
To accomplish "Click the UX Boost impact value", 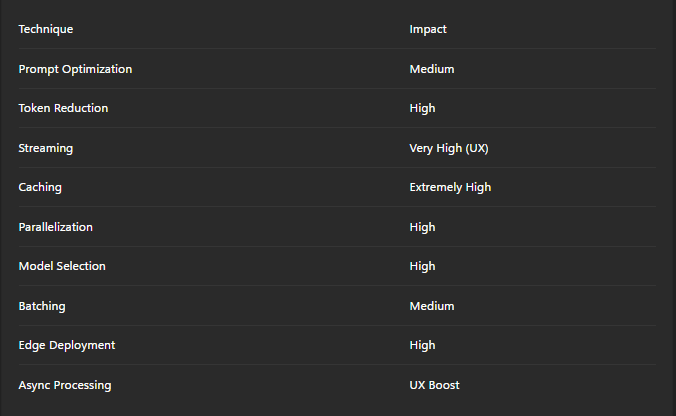I will click(434, 385).
